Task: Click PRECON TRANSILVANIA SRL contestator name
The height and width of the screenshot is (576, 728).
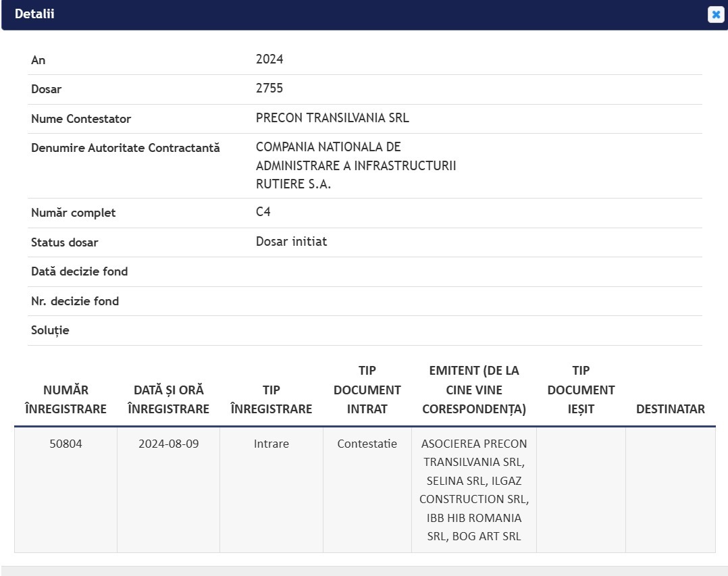Action: 332,118
